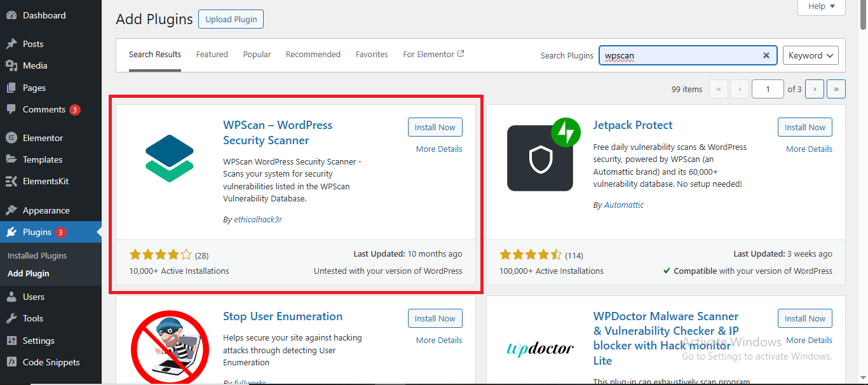Click '10,000+ Active Installations' text

tap(179, 271)
